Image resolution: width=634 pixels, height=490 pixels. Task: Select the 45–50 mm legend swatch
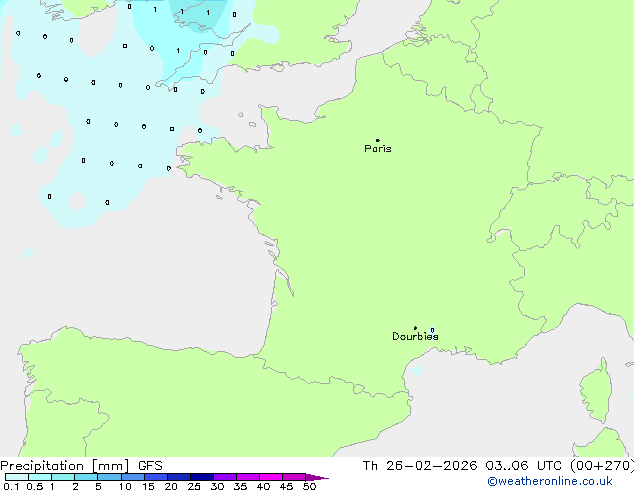[294, 477]
